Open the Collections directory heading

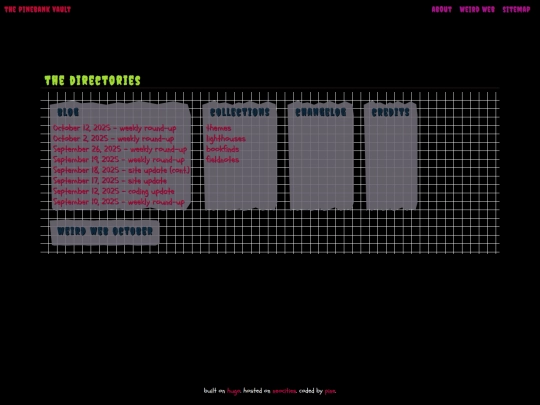pyautogui.click(x=240, y=112)
